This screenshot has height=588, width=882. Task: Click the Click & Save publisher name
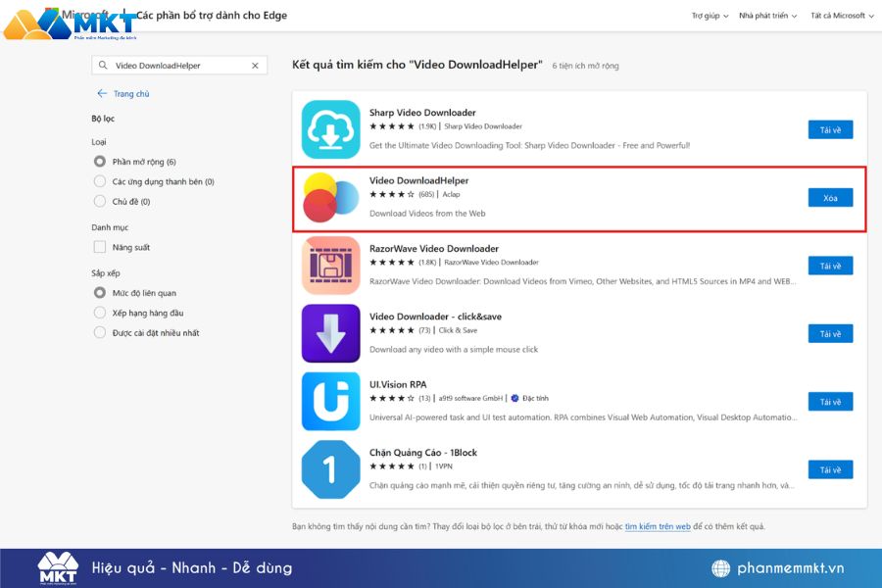pyautogui.click(x=458, y=330)
